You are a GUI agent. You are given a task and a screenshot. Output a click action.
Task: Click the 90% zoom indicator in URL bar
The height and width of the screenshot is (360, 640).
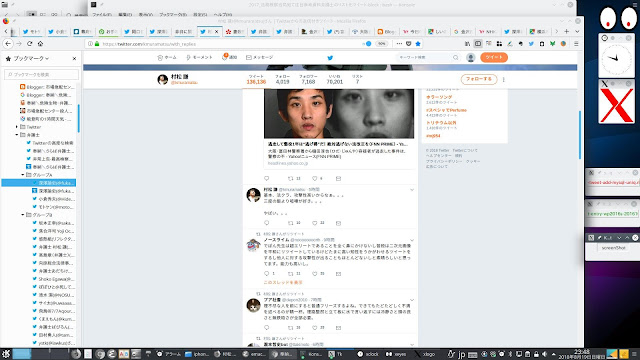click(381, 44)
